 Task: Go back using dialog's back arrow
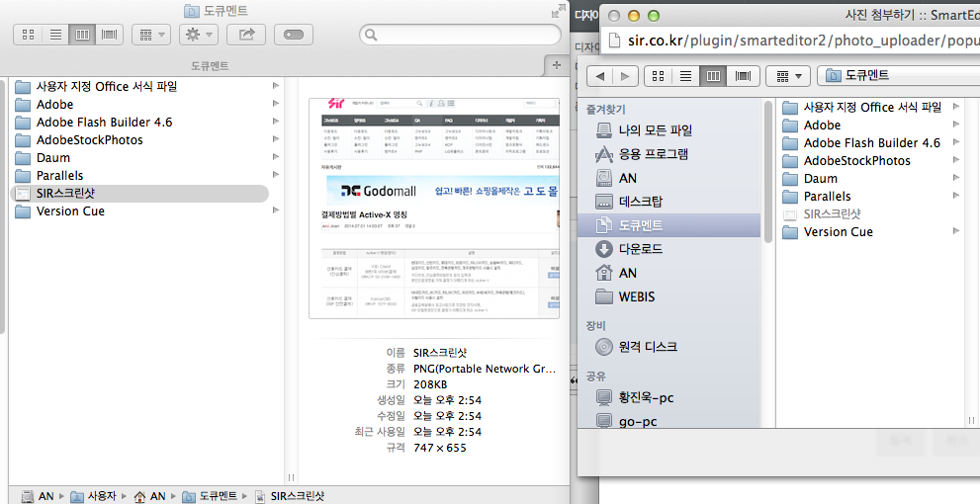coord(599,76)
